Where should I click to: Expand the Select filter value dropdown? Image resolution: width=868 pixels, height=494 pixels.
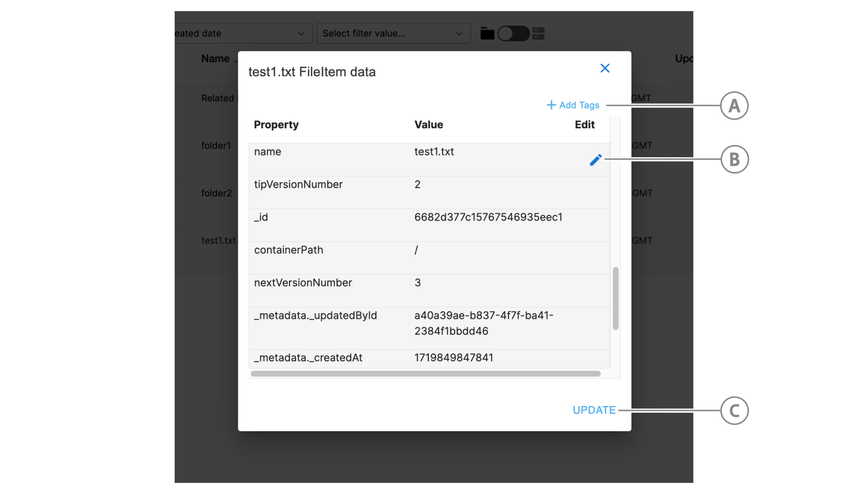click(x=393, y=33)
